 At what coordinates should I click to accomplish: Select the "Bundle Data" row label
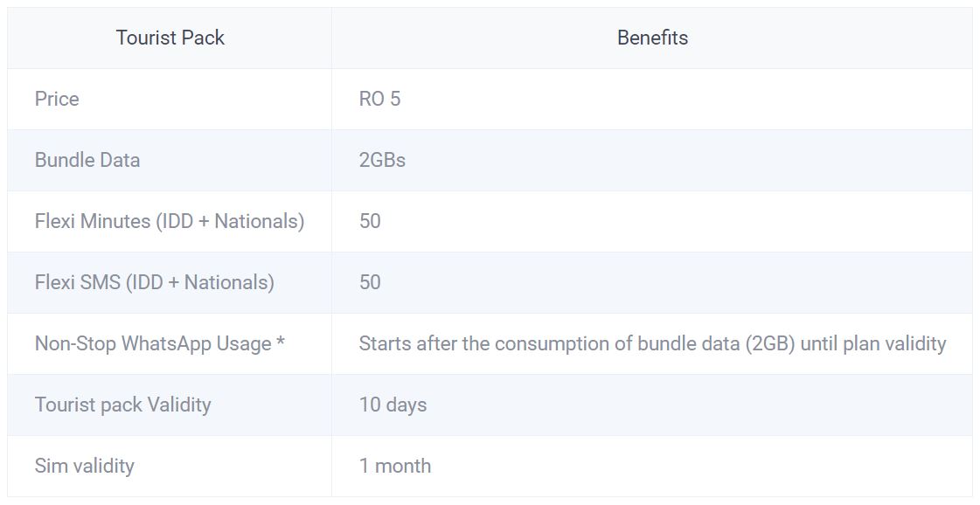click(x=87, y=160)
